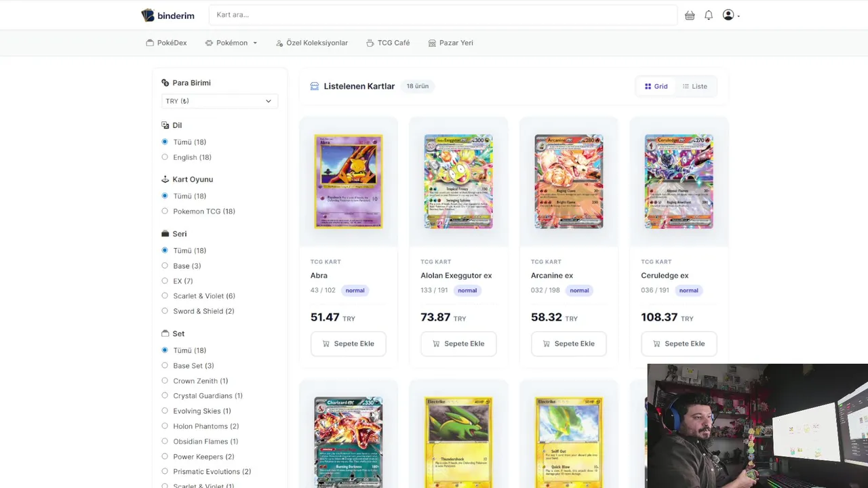Add Alolan Exeggutor ex with Sepete Ekle
Screen dimensions: 868x488
point(458,344)
